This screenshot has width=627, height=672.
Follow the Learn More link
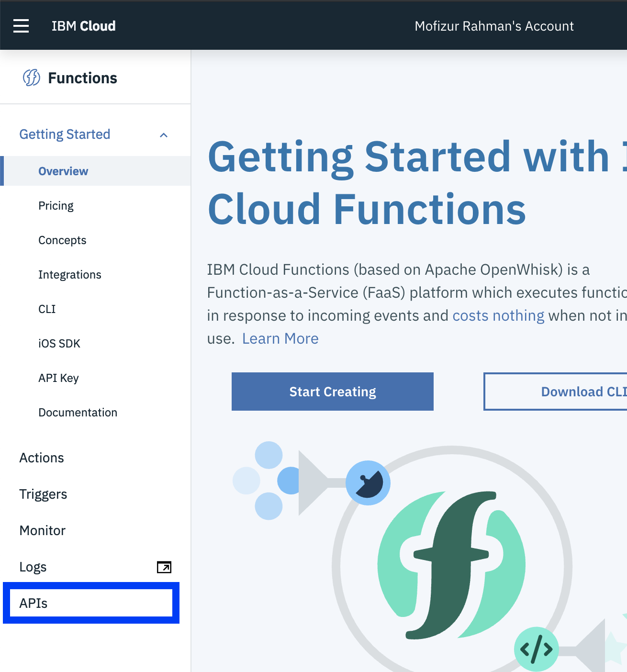[280, 339]
